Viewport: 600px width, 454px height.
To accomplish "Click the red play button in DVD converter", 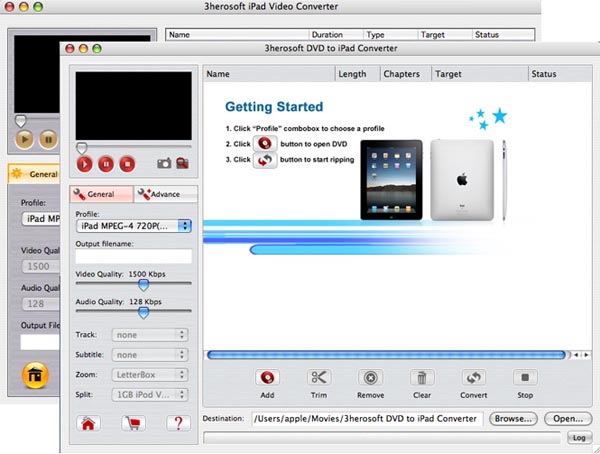I will pyautogui.click(x=85, y=164).
